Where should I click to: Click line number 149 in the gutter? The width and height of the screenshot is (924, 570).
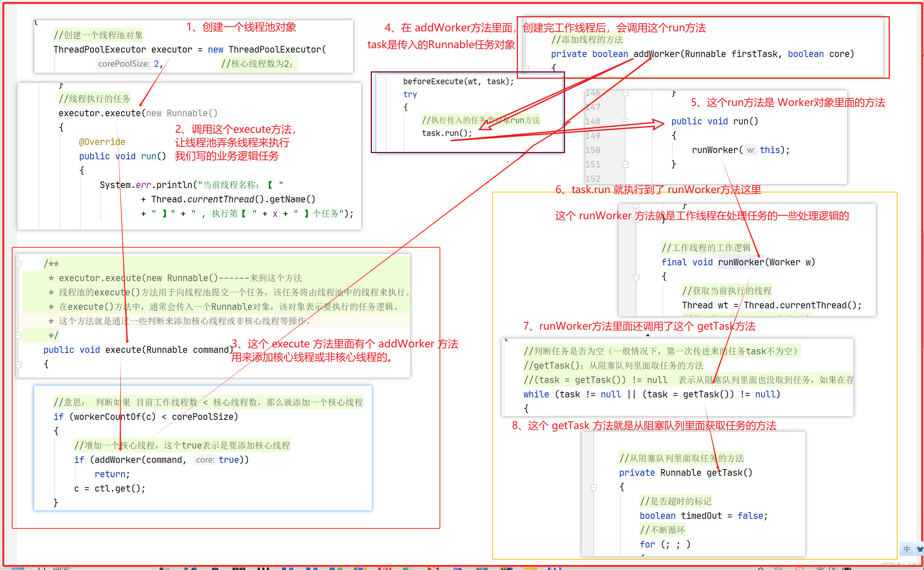point(593,136)
